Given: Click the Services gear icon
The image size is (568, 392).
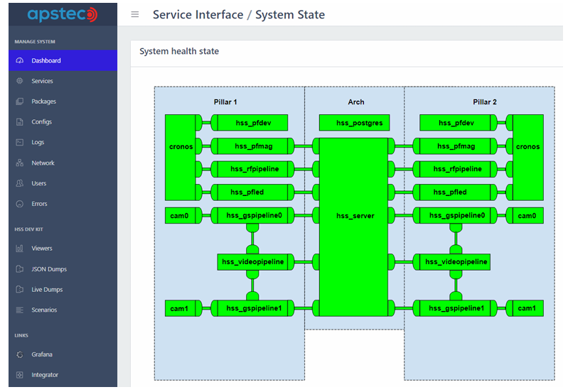Looking at the screenshot, I should tap(19, 81).
